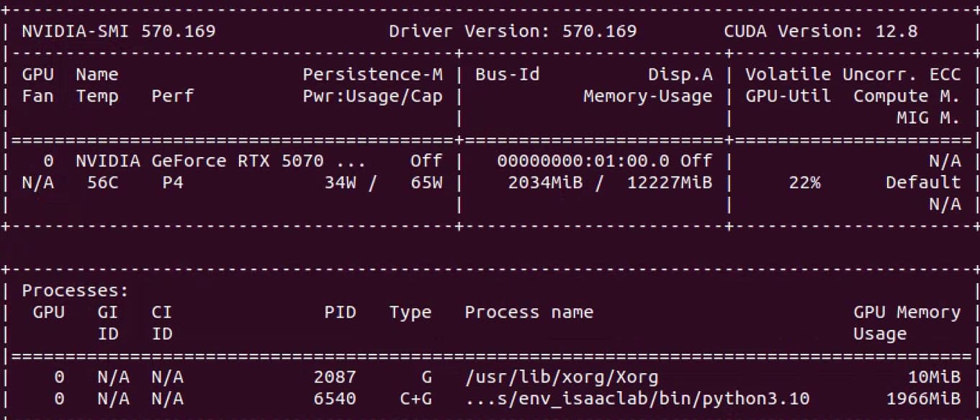
Task: Click the power cap value '65W'
Action: (x=427, y=182)
